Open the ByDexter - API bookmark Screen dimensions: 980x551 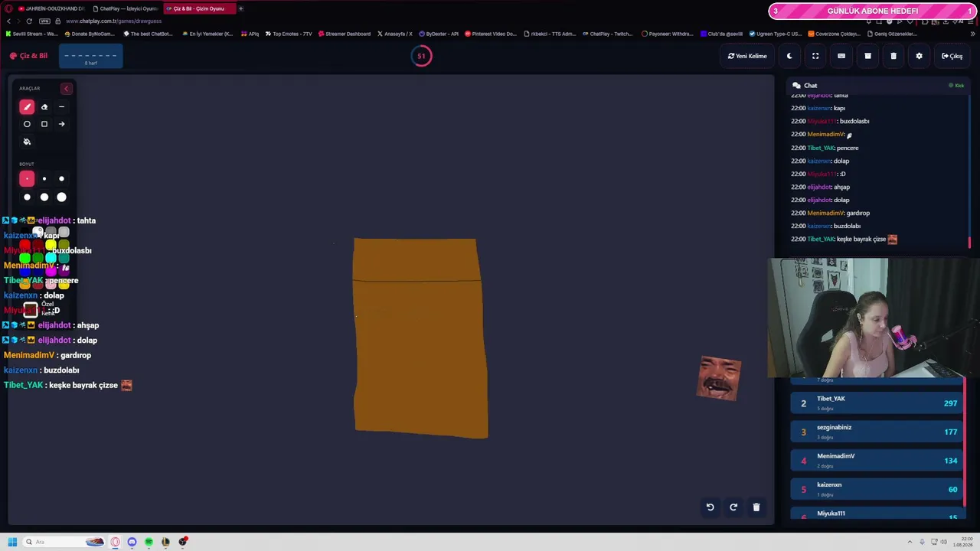tap(439, 34)
